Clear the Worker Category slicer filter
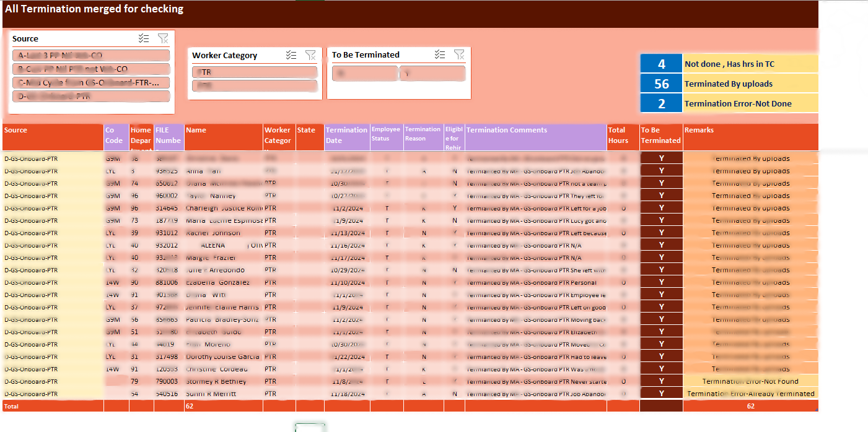Screen dimensions: 868x432 point(310,55)
